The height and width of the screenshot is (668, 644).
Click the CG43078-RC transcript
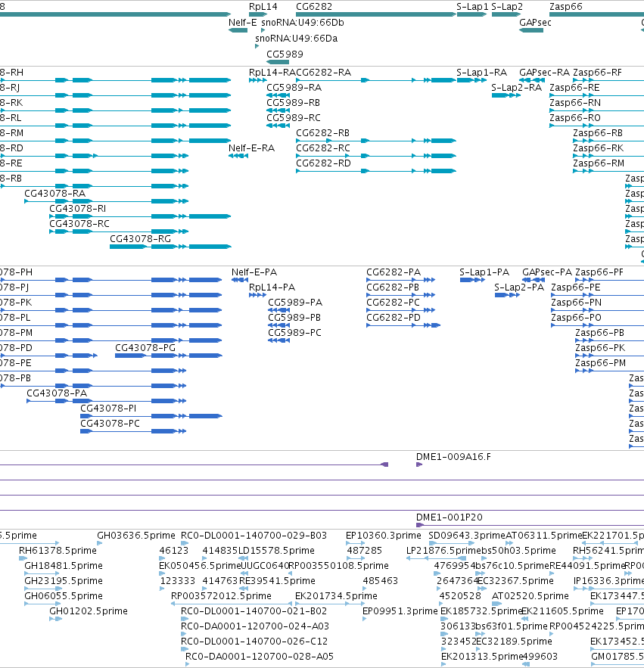pyautogui.click(x=119, y=231)
